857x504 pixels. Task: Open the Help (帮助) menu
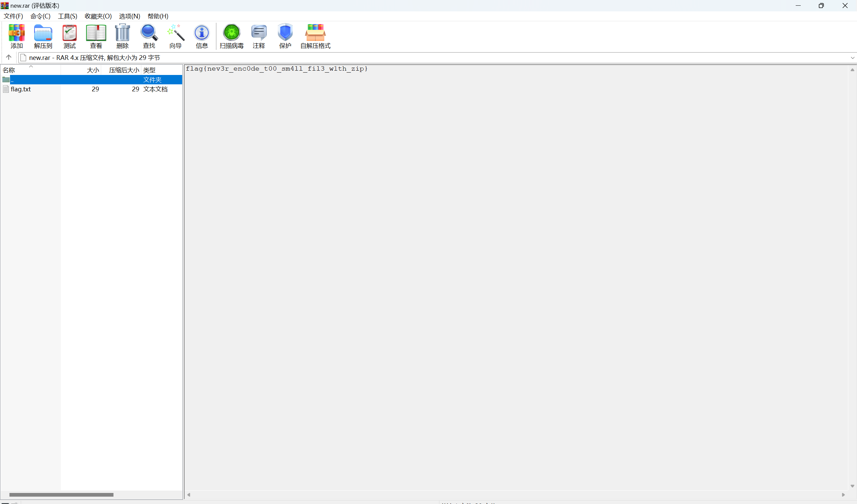coord(158,16)
